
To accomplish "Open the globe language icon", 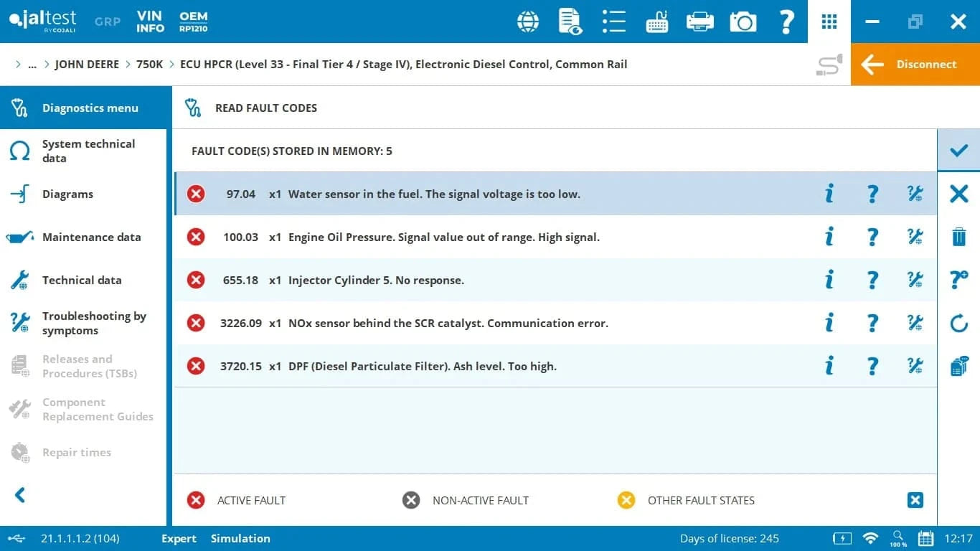I will [528, 22].
